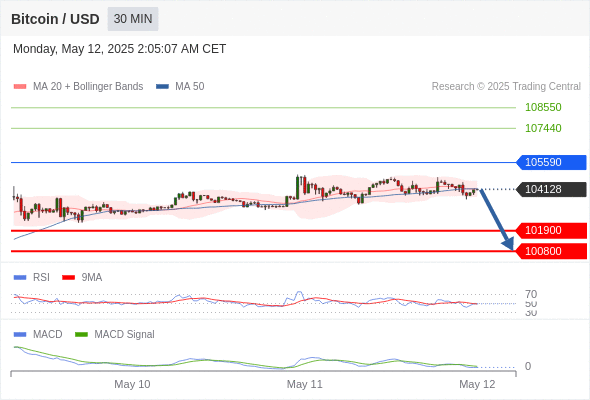590x400 pixels.
Task: Click the blue downward forecast arrow head
Action: 508,244
